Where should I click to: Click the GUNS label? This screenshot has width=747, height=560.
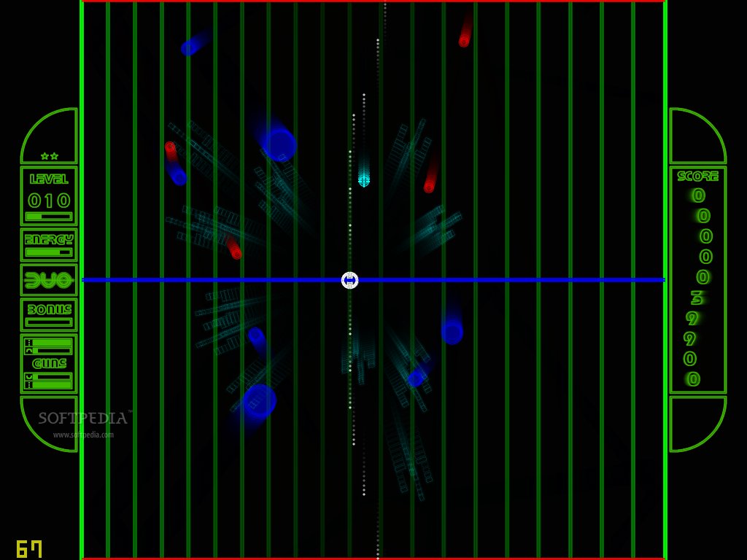tap(49, 364)
